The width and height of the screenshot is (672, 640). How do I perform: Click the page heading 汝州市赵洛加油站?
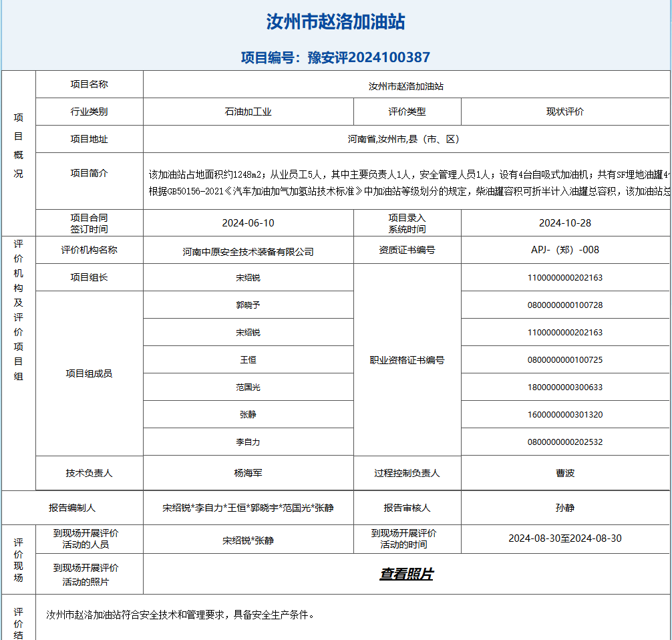pos(335,21)
